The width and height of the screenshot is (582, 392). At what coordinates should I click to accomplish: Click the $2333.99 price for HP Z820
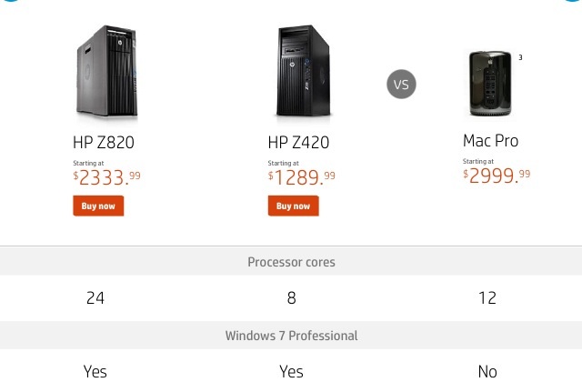coord(107,177)
